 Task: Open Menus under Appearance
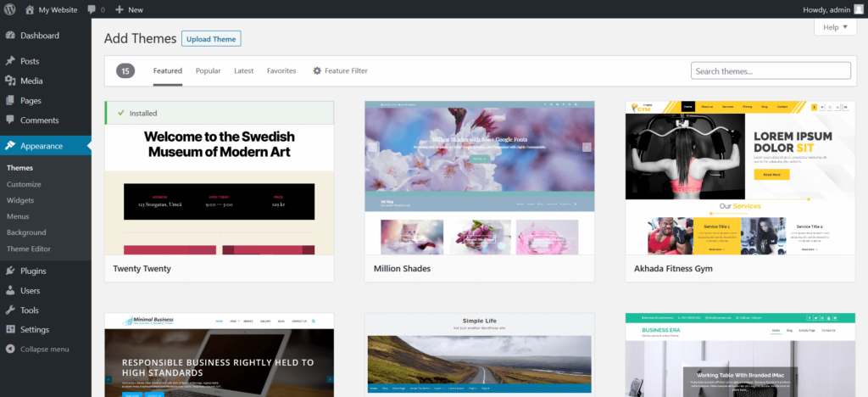[18, 216]
